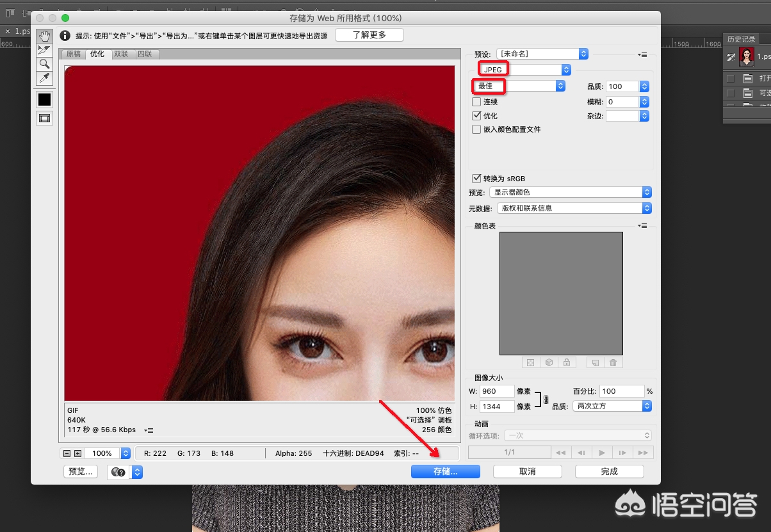Screen dimensions: 771x532
Task: Click the green window zoom button
Action: (x=65, y=18)
